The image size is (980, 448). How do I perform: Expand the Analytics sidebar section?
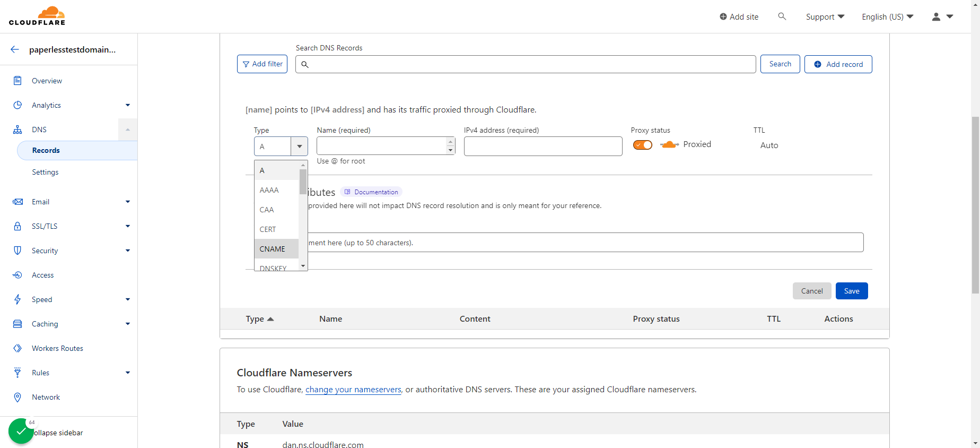[x=128, y=105]
